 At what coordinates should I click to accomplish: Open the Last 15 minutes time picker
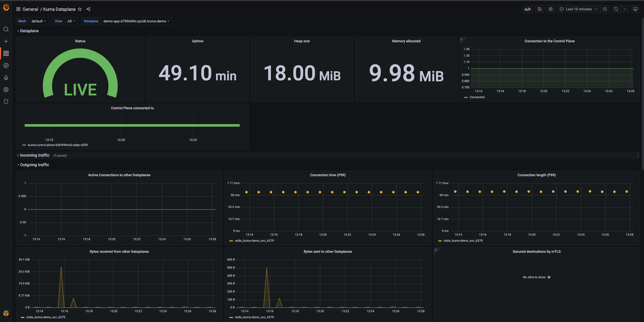578,9
